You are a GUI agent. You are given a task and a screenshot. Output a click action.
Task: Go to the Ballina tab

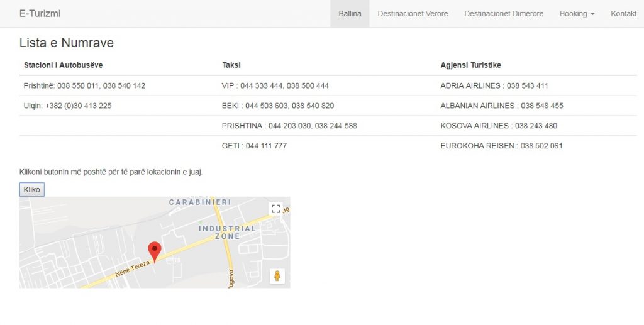(350, 14)
